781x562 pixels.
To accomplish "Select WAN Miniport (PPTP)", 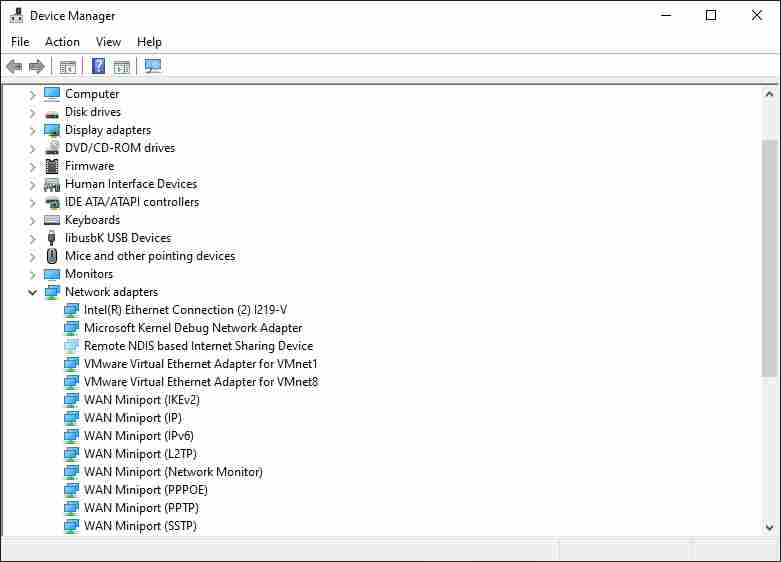I will pyautogui.click(x=141, y=507).
